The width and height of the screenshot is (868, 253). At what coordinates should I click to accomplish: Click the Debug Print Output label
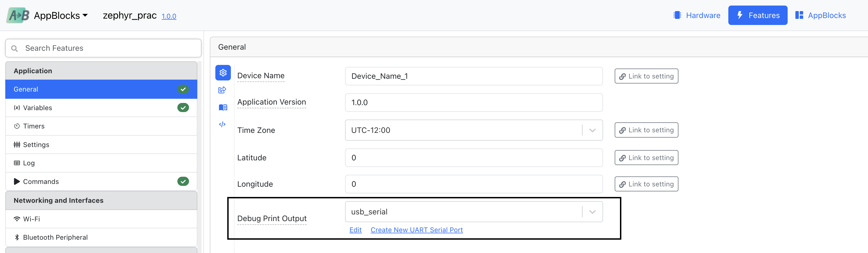coord(272,219)
